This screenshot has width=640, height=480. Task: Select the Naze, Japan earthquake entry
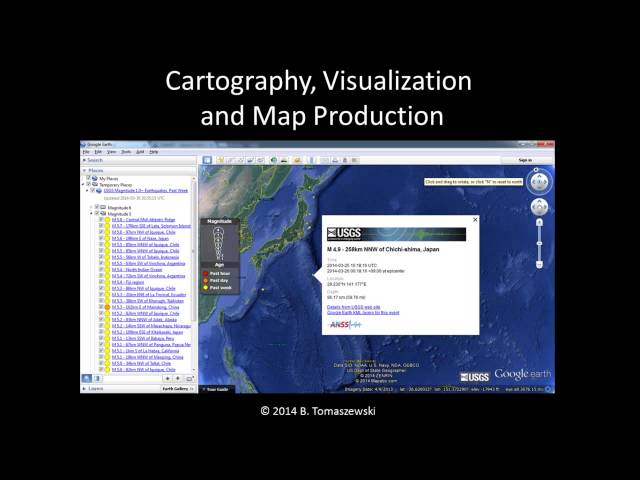(x=140, y=238)
